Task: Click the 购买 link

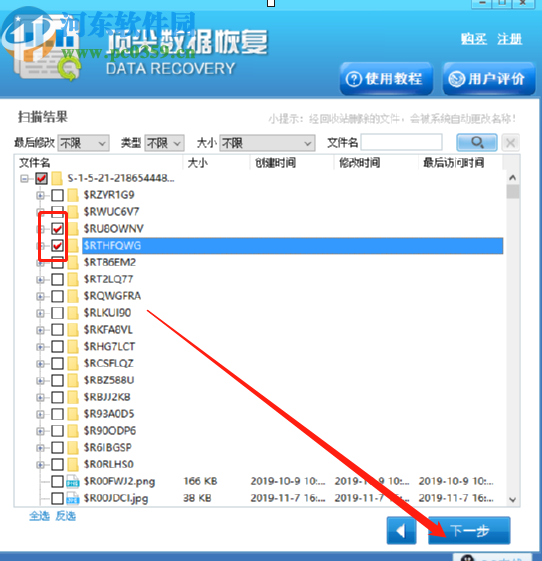Action: pyautogui.click(x=474, y=39)
